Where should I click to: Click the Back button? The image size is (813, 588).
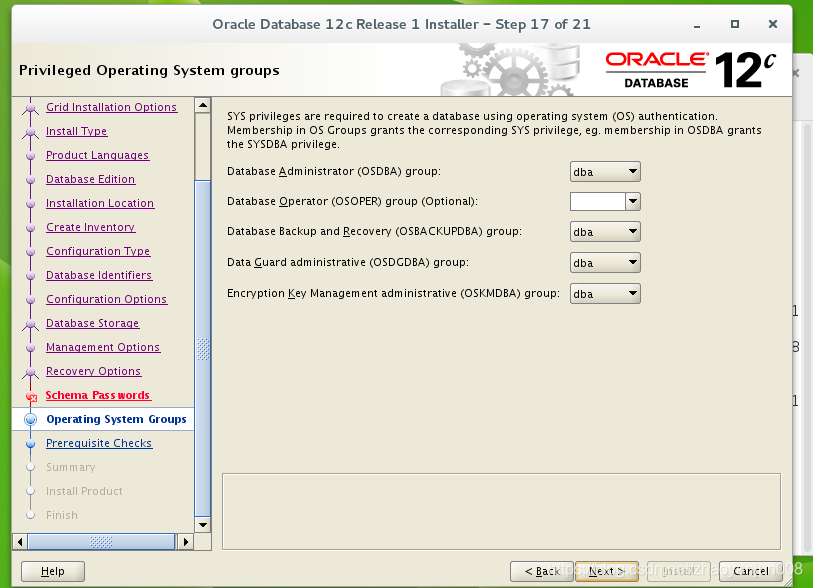point(542,571)
